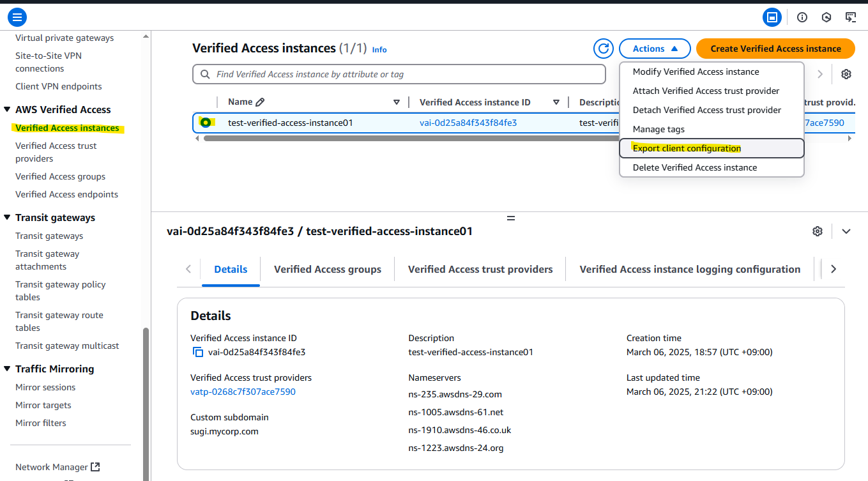Go to Verified Access groups sidebar link

tap(60, 176)
